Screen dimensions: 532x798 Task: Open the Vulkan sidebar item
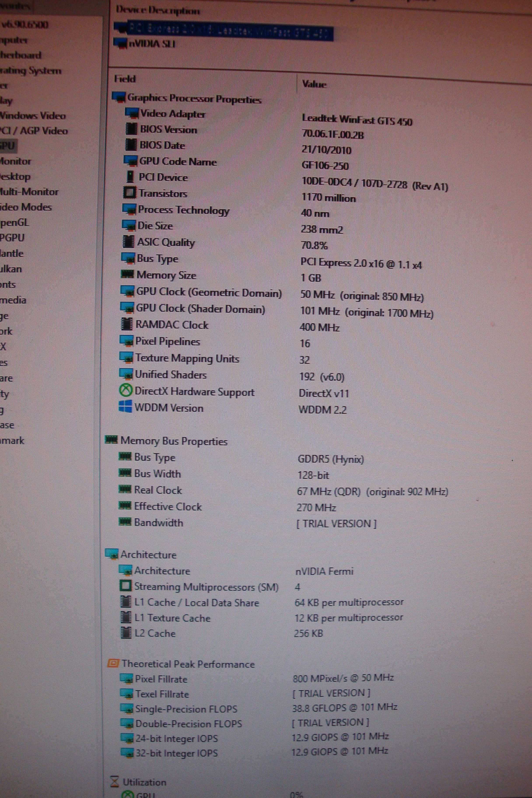point(11,269)
